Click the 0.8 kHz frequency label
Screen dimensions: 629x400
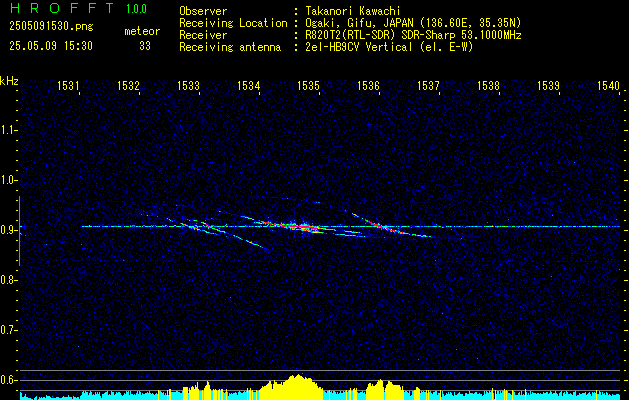click(x=7, y=280)
